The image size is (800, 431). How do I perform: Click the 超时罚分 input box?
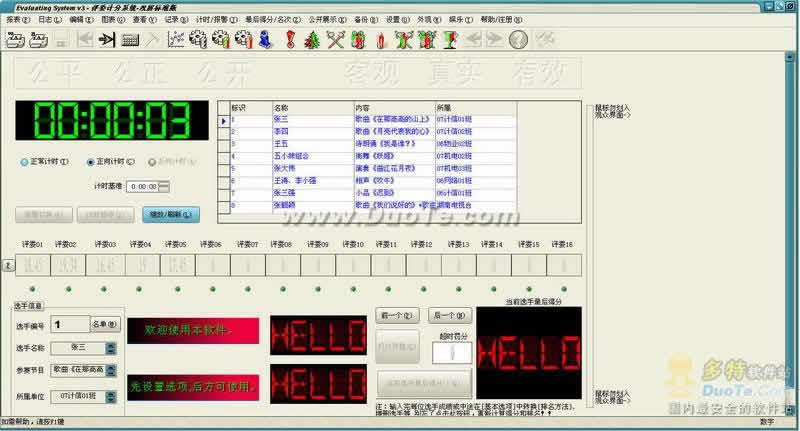tap(452, 353)
